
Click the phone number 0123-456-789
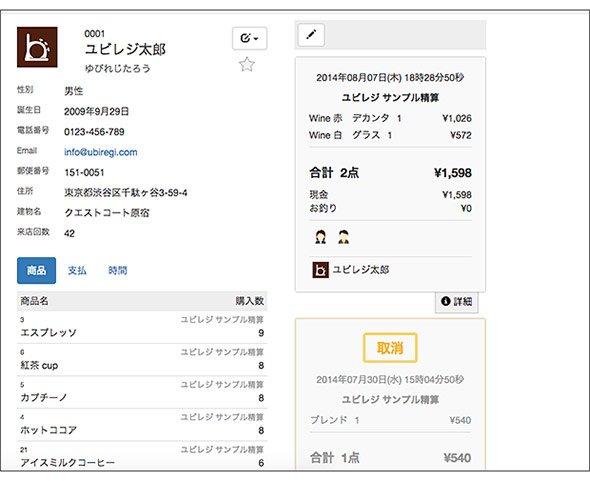click(x=94, y=132)
